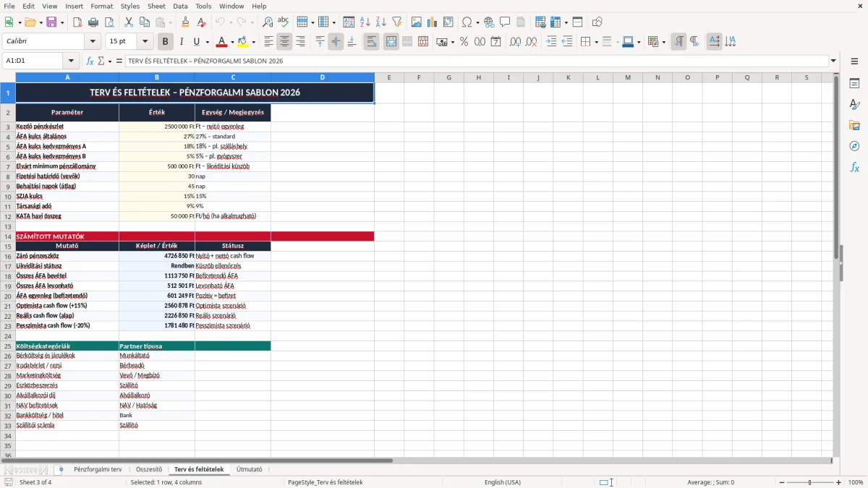Click English (USA) language in status bar

pyautogui.click(x=502, y=482)
